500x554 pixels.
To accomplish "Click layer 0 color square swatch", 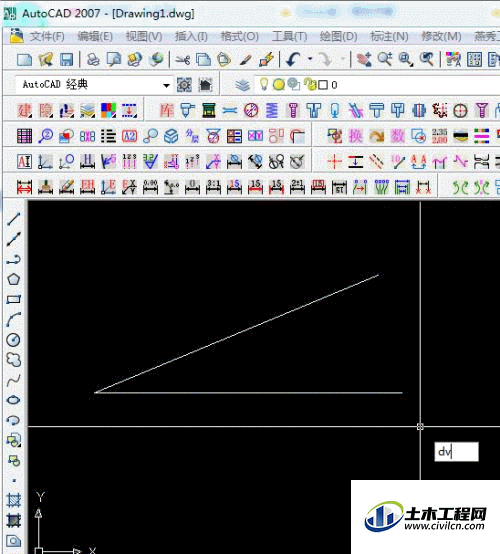I will (x=323, y=85).
